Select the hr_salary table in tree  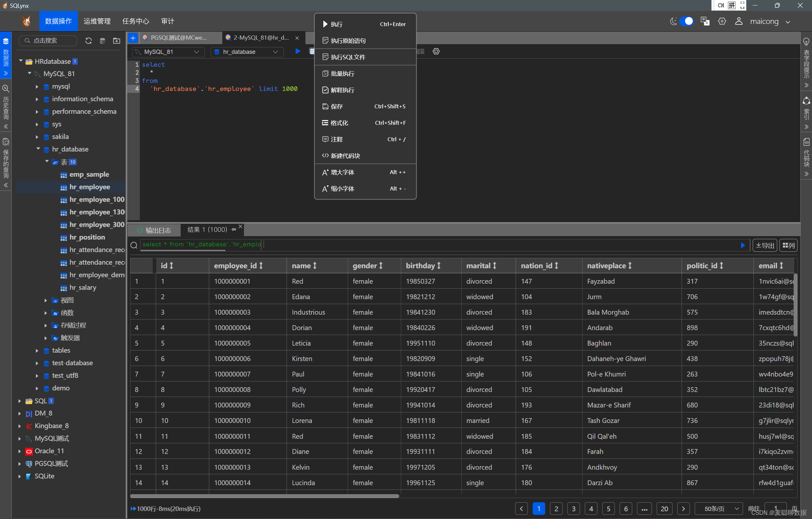click(82, 288)
